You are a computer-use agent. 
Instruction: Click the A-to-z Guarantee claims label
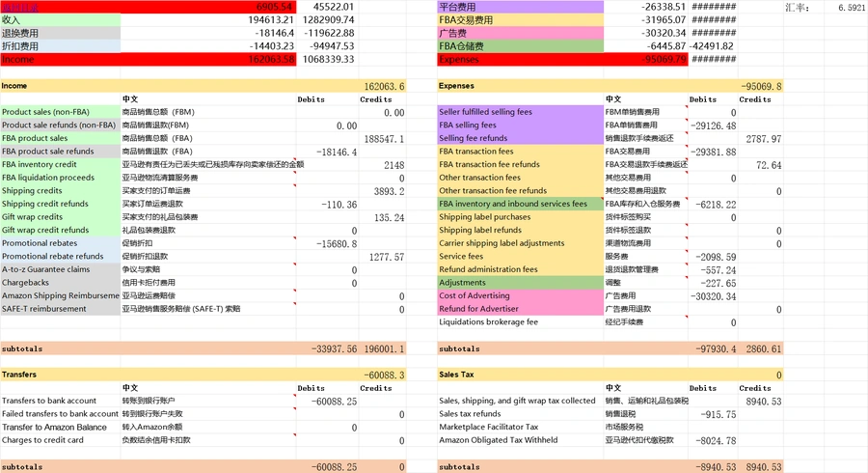61,269
